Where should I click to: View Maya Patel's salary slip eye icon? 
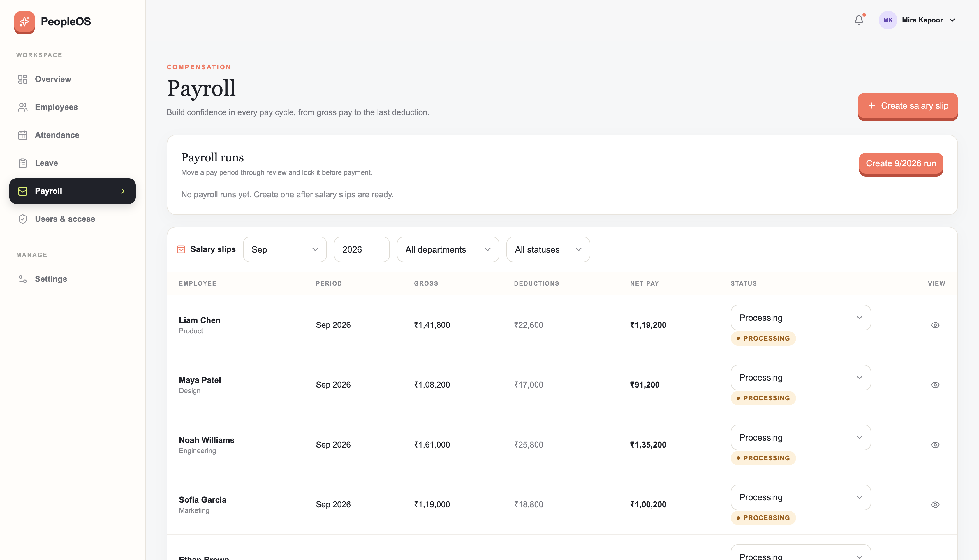[935, 385]
